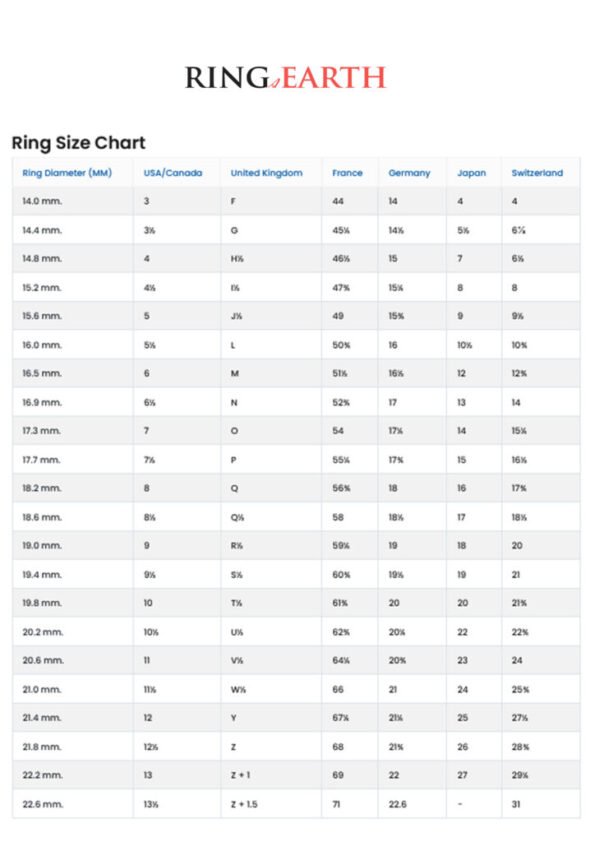595x842 pixels.
Task: Click the USA/Canada column header
Action: click(x=173, y=173)
